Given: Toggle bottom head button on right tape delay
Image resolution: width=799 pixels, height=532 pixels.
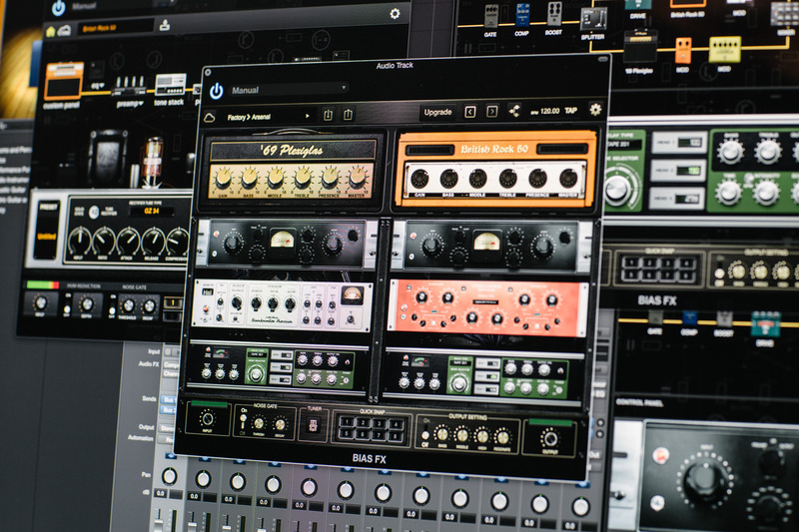Looking at the screenshot, I should 487,390.
